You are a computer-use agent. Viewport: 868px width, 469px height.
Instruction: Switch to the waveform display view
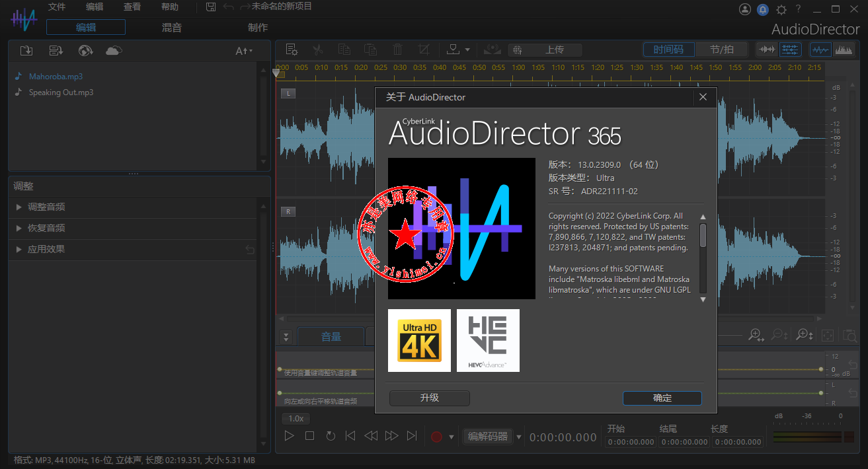coord(820,50)
